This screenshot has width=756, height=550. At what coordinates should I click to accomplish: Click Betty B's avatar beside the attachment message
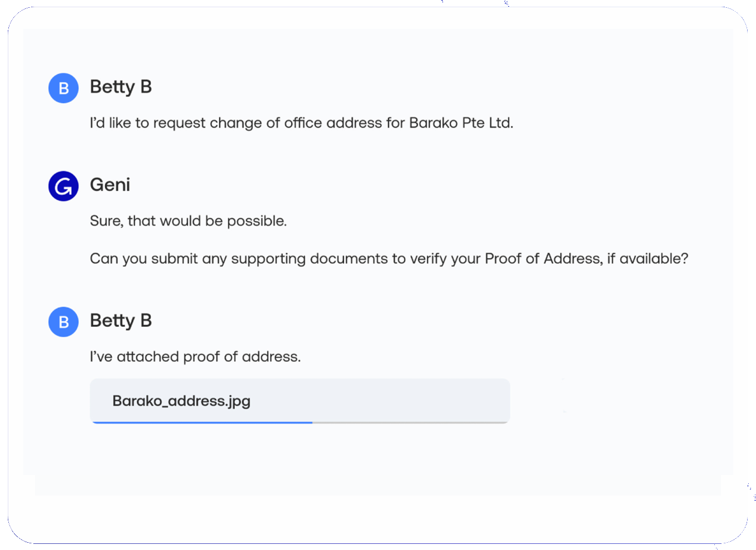point(63,322)
